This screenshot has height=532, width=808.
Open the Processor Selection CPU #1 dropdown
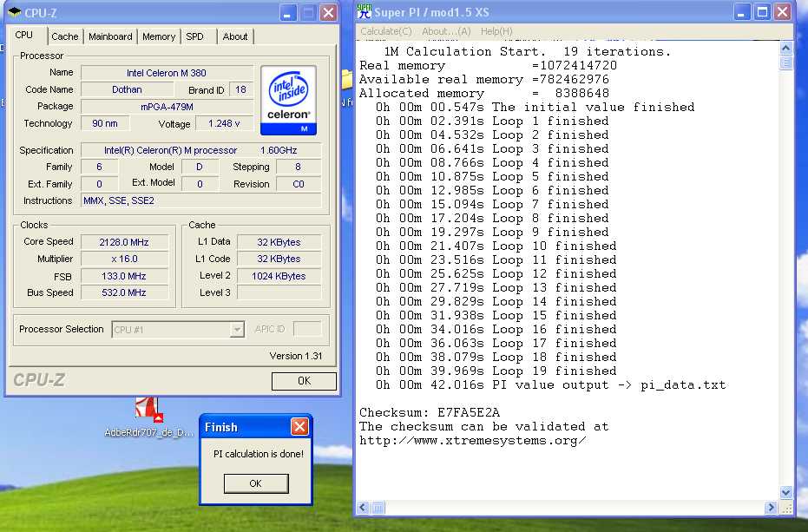coord(178,330)
